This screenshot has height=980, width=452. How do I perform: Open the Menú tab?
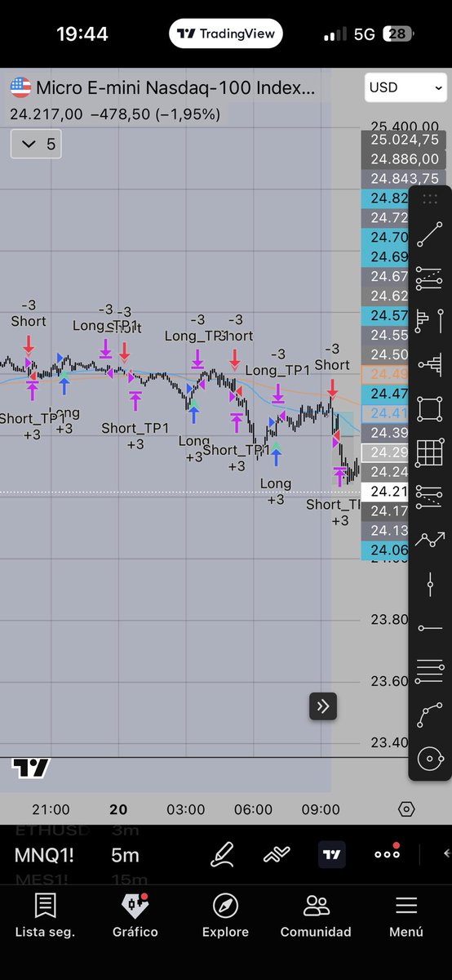coord(406,915)
